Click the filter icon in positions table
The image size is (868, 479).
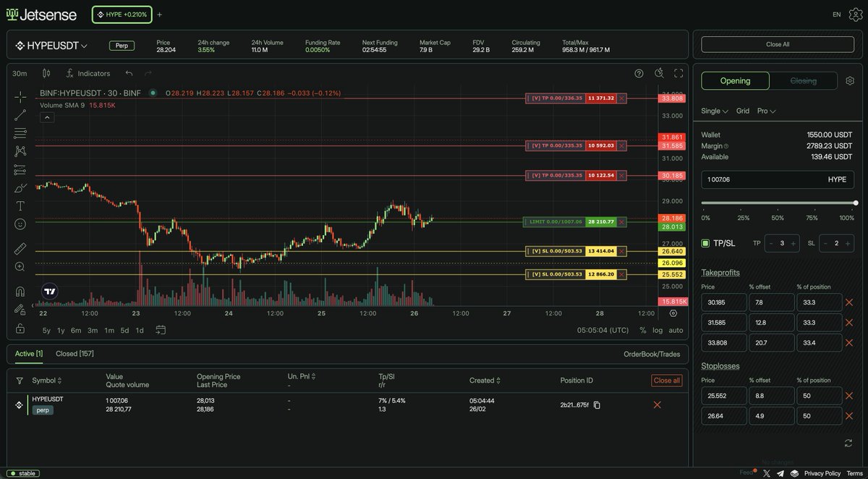(20, 381)
